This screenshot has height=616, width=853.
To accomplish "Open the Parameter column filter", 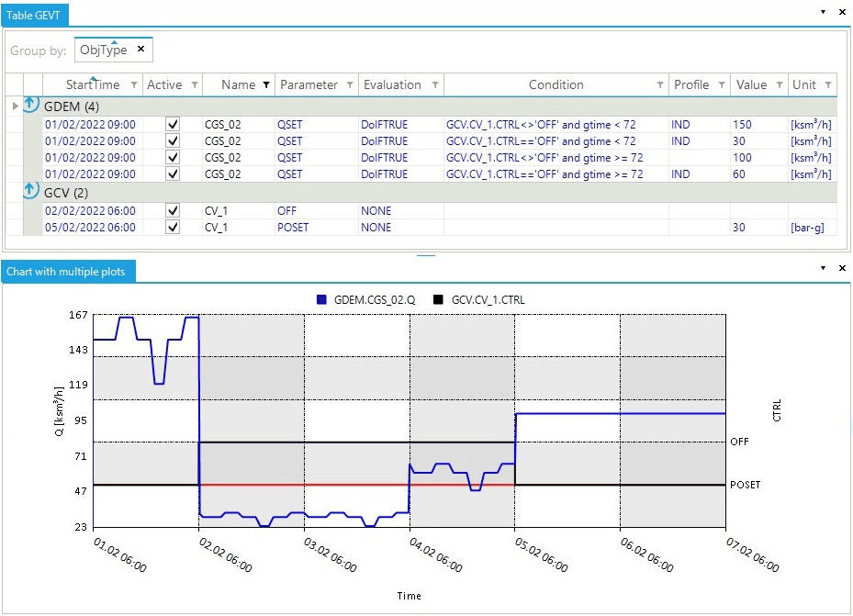I will point(350,85).
